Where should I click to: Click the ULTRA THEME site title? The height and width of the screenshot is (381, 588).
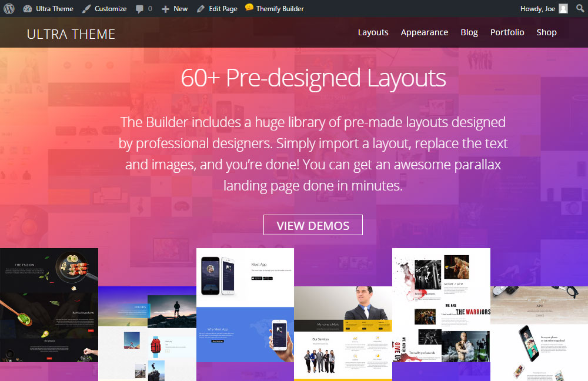point(71,34)
